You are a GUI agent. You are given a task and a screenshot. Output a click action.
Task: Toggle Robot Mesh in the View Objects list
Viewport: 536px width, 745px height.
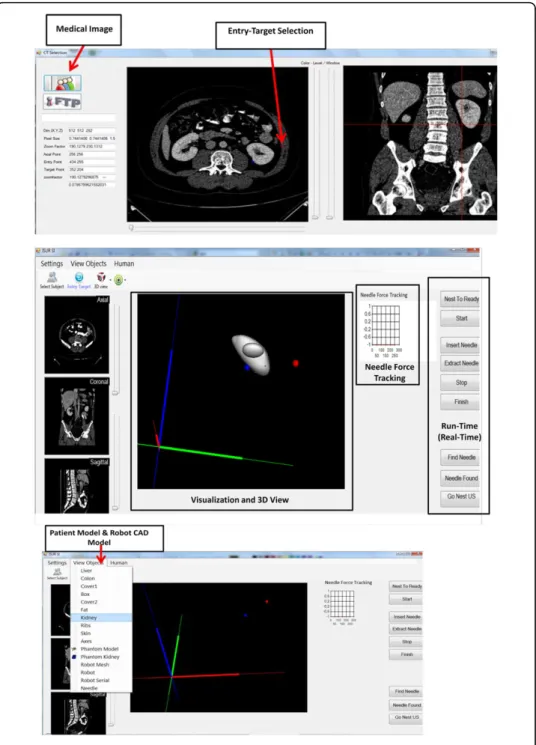pos(101,665)
